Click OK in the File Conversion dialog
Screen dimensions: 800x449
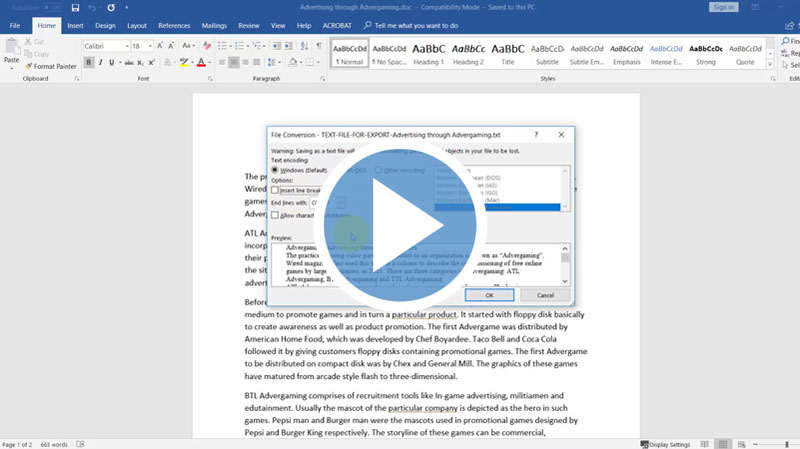coord(488,295)
